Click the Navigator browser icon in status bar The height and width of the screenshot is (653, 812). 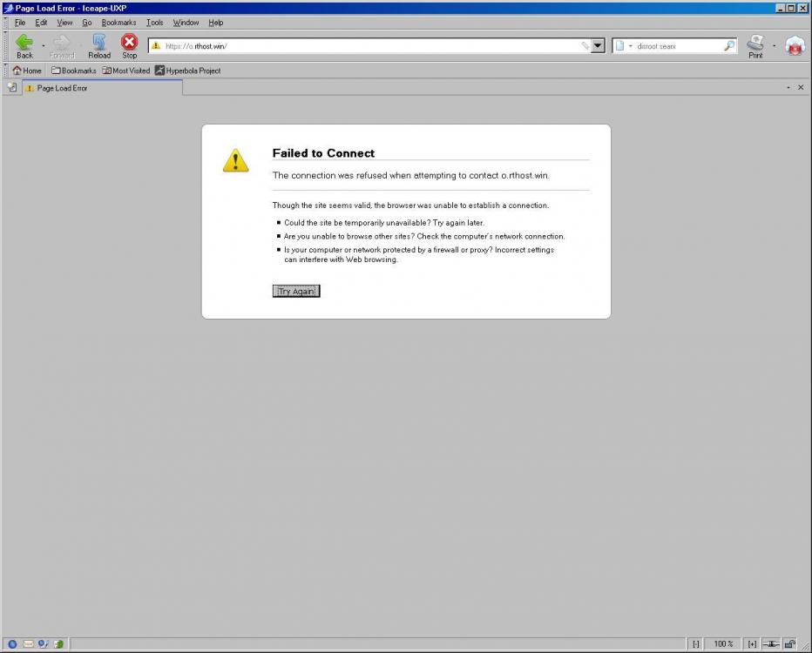(x=12, y=644)
